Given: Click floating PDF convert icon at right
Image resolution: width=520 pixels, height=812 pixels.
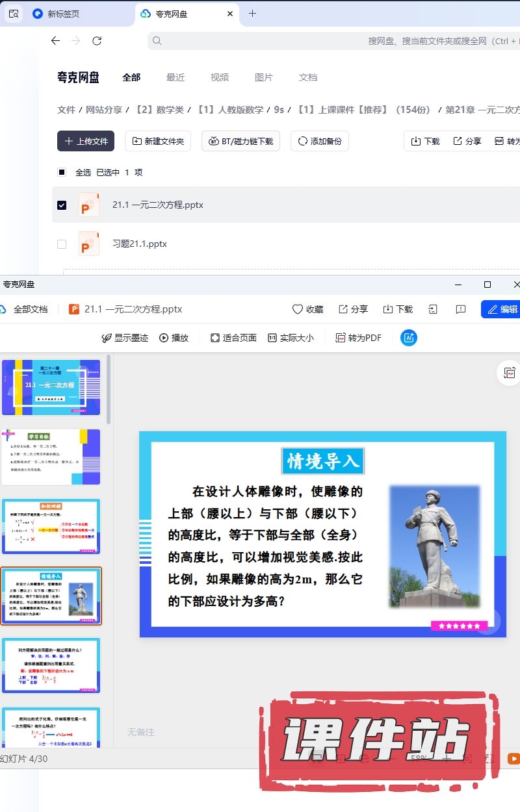Looking at the screenshot, I should pyautogui.click(x=510, y=373).
